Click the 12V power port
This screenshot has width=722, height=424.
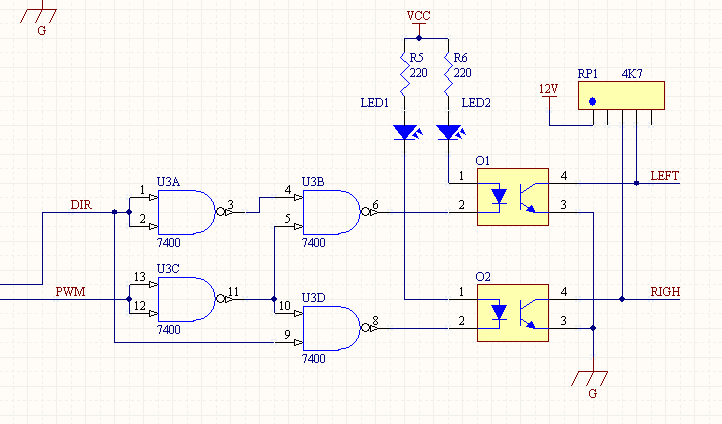coord(548,91)
